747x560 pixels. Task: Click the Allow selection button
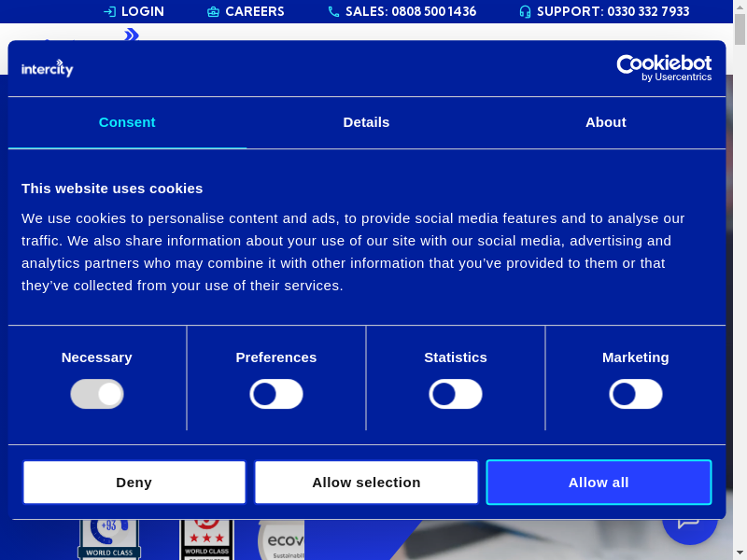366,483
